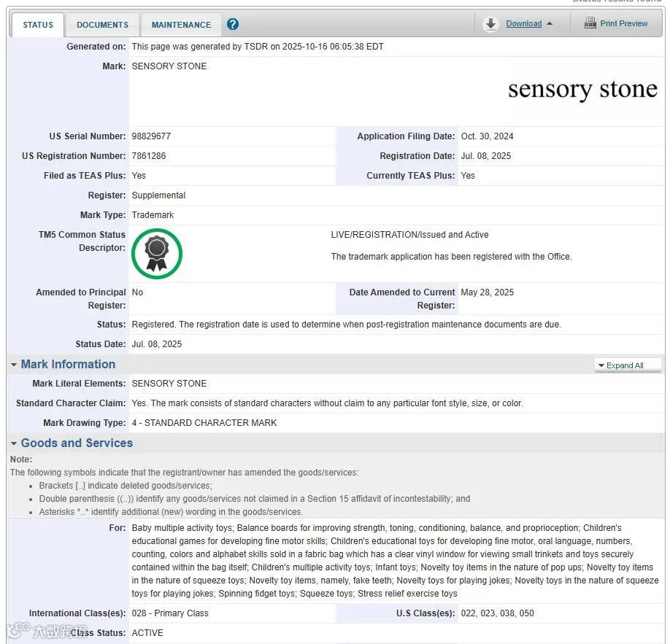Click the date May 28, 2025
This screenshot has width=670, height=644.
(487, 292)
